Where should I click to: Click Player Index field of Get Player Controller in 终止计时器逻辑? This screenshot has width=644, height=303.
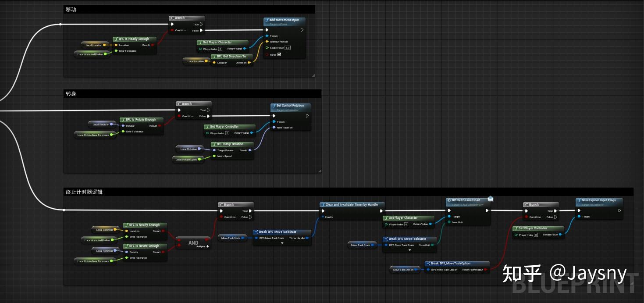pos(536,235)
